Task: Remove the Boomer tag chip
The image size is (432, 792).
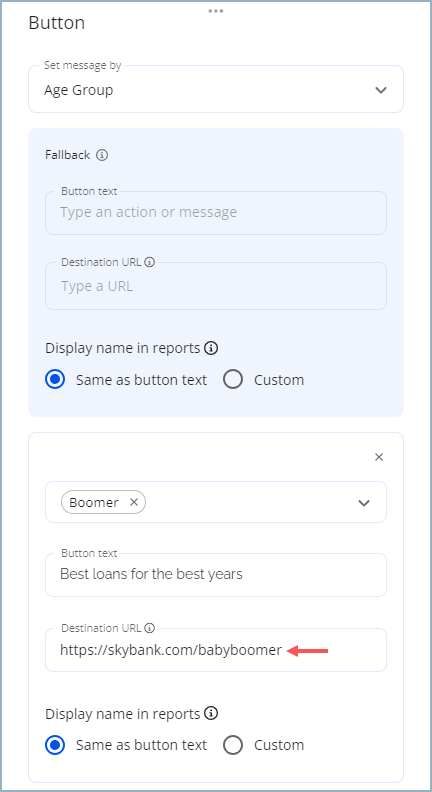Action: [x=133, y=502]
